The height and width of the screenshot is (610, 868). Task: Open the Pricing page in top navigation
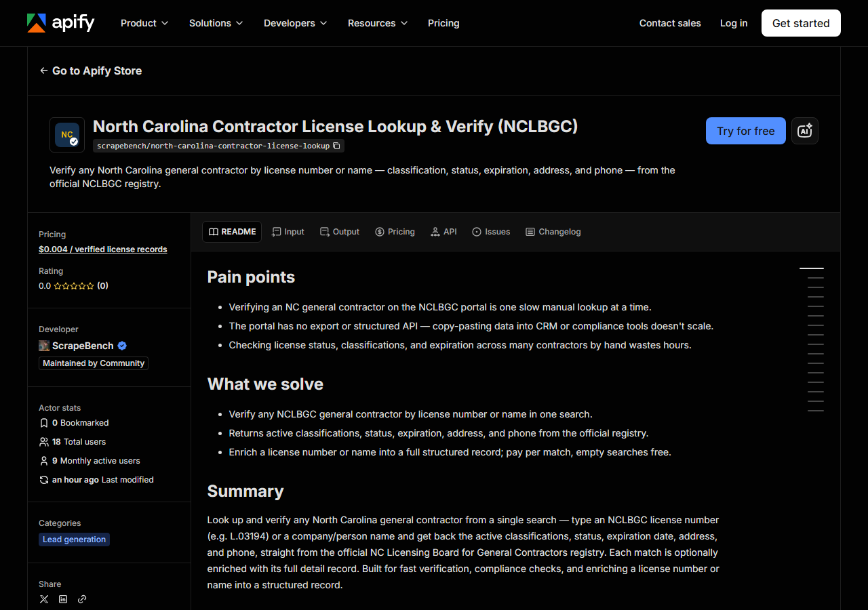coord(443,23)
